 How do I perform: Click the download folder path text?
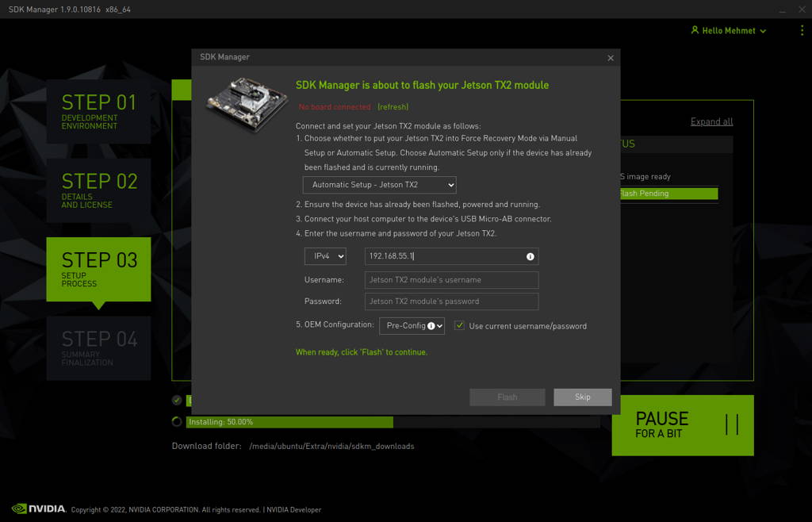point(331,447)
